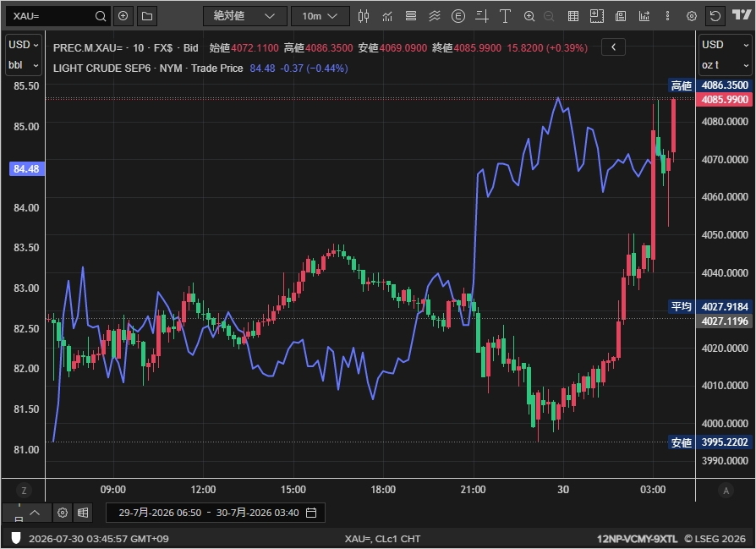The height and width of the screenshot is (549, 756).
Task: Add a new instrument with plus icon
Action: pos(123,16)
